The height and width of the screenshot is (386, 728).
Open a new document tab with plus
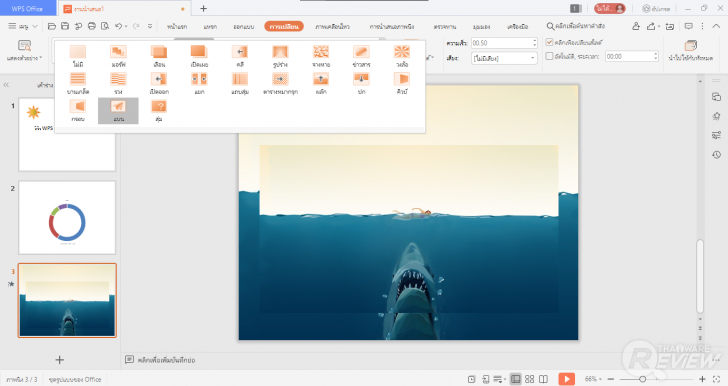(203, 8)
